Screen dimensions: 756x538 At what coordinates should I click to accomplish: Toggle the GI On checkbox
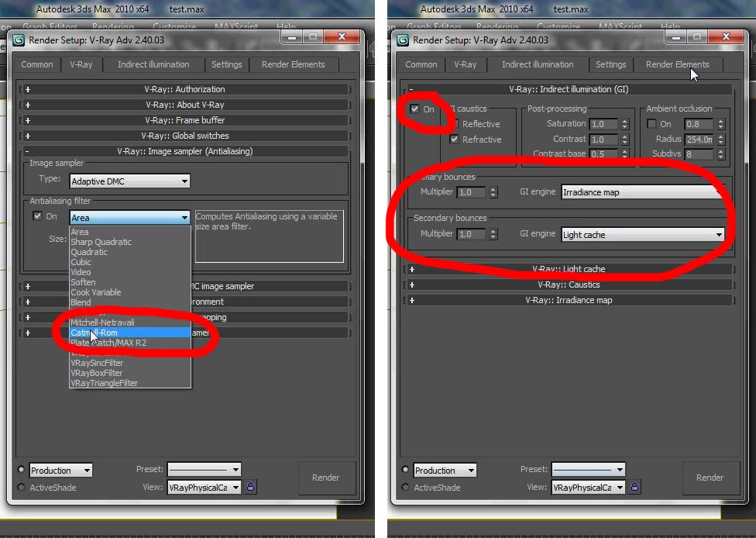click(414, 109)
